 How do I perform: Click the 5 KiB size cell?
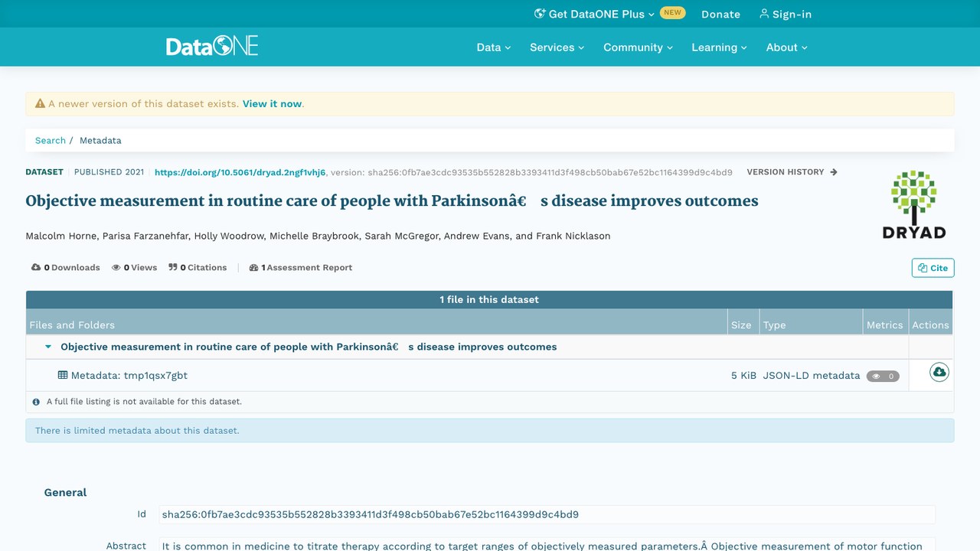(743, 375)
